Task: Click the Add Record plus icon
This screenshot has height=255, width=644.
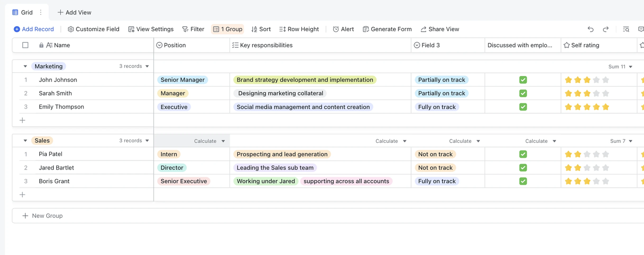Action: [17, 29]
